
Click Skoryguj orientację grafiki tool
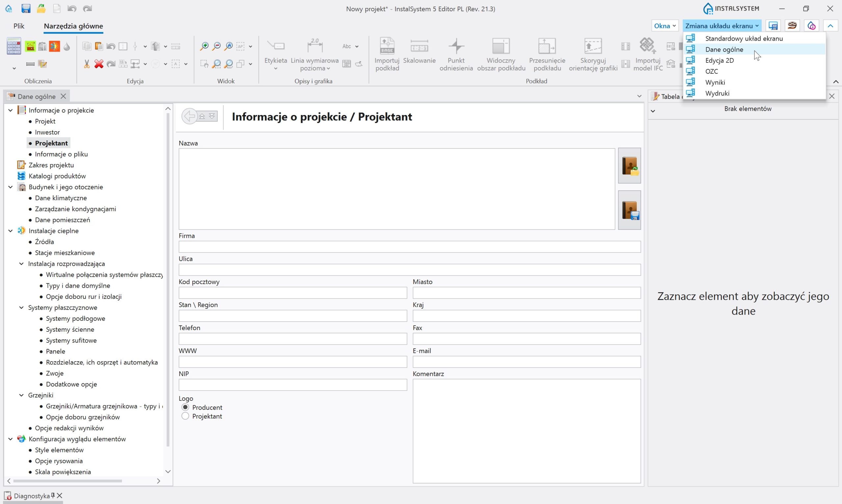coord(593,54)
